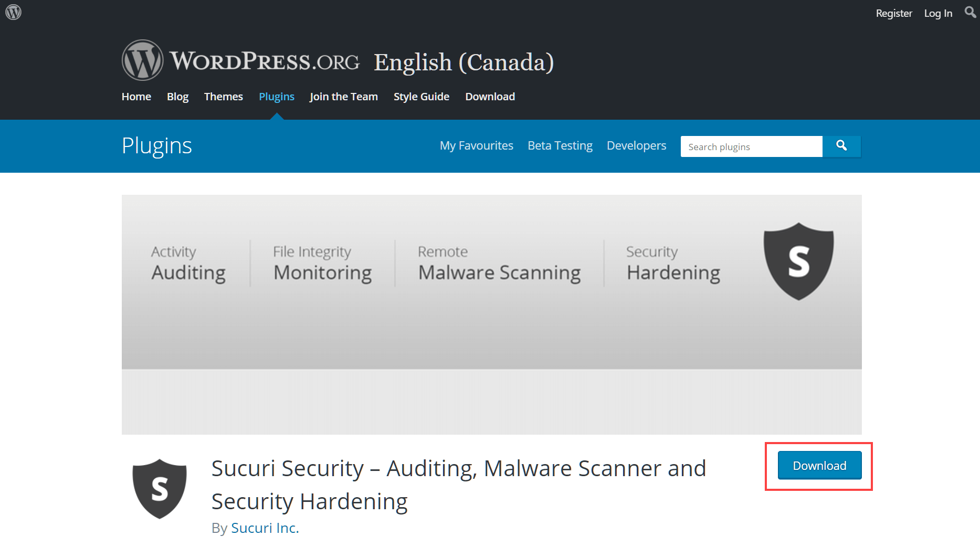980x557 pixels.
Task: Open the Developers link
Action: [636, 145]
